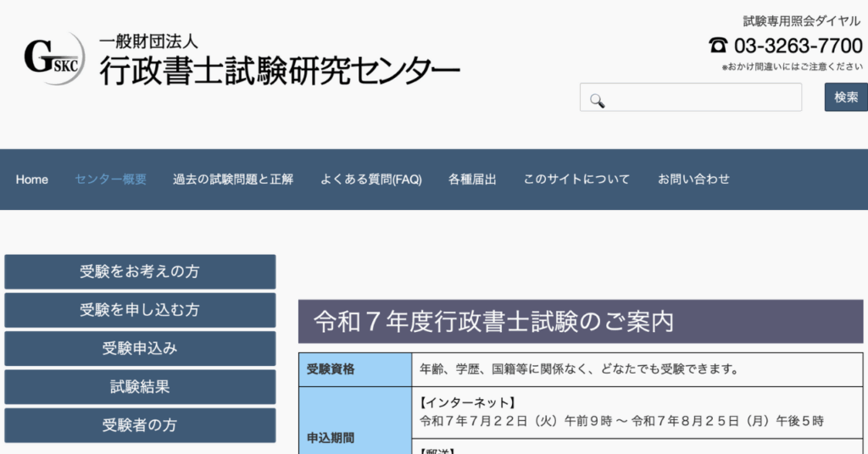Click the magnifying glass icon in search box

tap(597, 101)
